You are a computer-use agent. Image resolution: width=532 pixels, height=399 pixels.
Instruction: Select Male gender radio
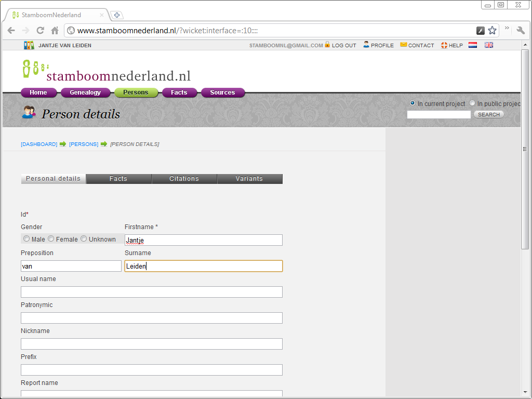pos(26,239)
